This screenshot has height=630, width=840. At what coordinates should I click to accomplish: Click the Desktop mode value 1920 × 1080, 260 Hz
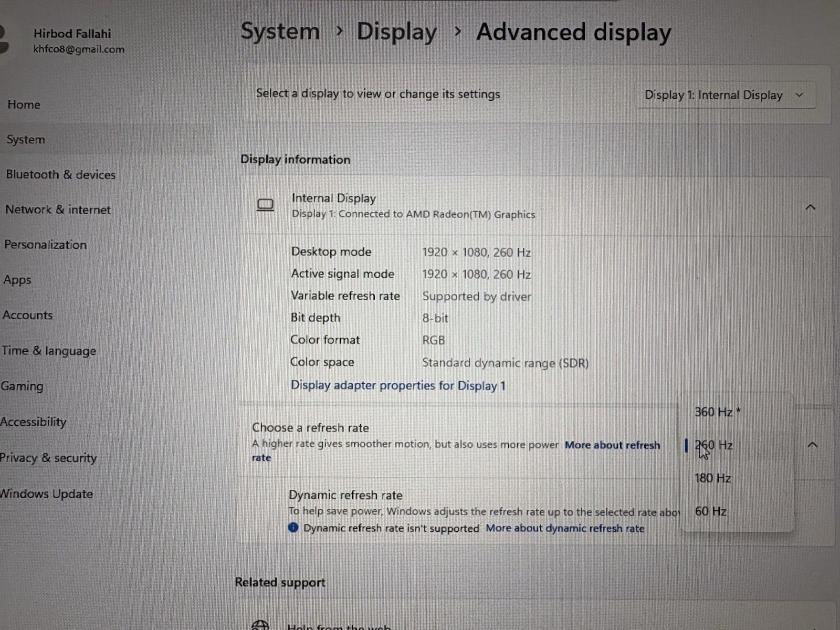click(x=477, y=253)
